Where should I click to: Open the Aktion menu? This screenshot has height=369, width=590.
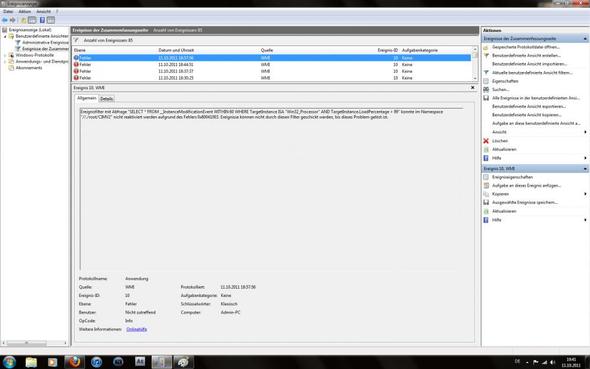coord(25,12)
